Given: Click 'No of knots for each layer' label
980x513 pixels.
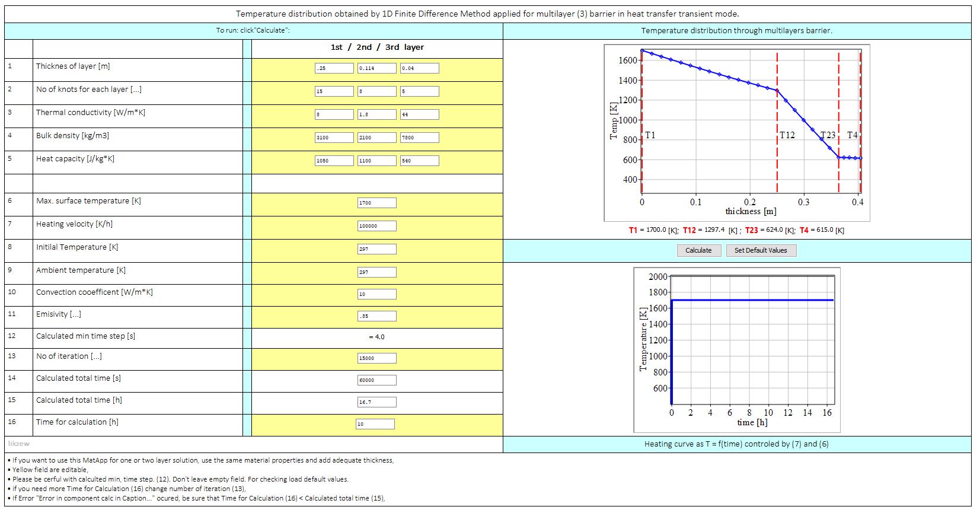Looking at the screenshot, I should tap(88, 89).
